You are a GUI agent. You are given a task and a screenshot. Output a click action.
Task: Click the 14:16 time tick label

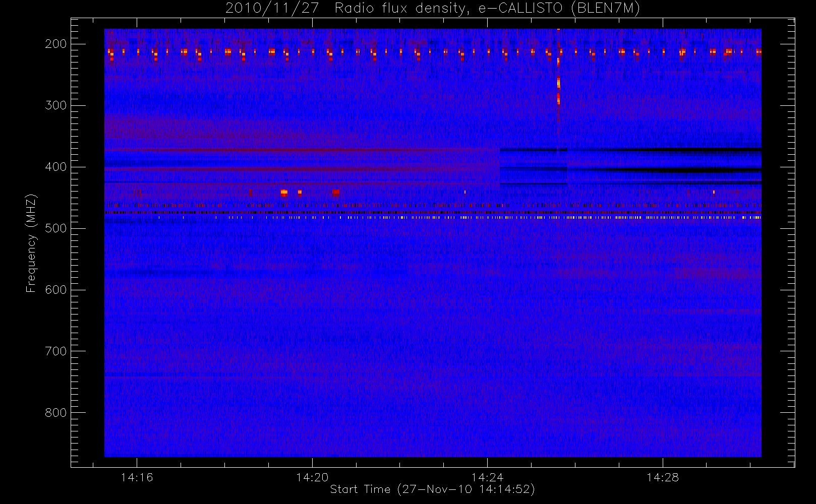[x=137, y=477]
